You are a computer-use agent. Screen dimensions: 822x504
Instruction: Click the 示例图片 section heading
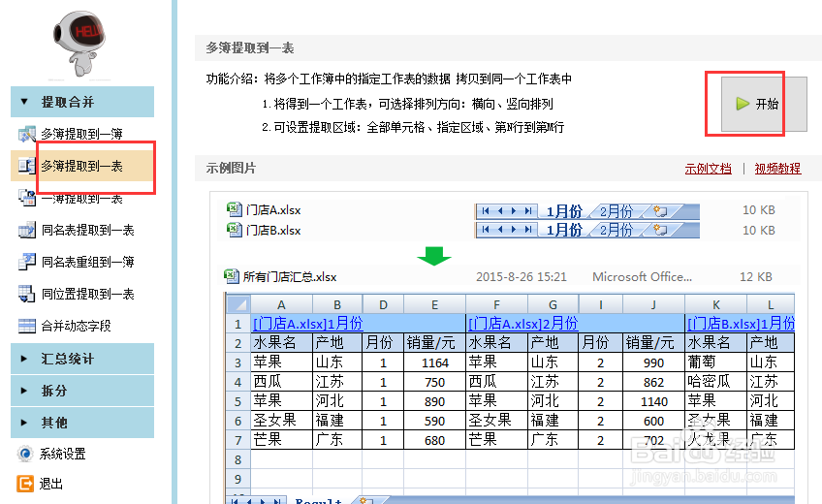(231, 169)
